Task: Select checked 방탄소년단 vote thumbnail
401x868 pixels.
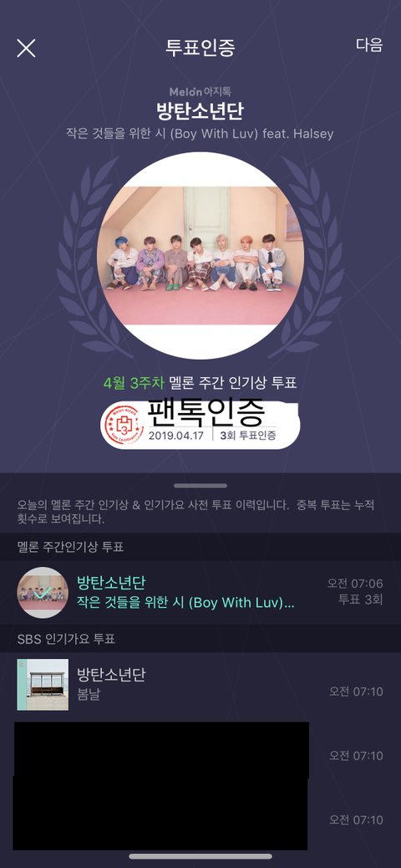Action: click(x=43, y=592)
